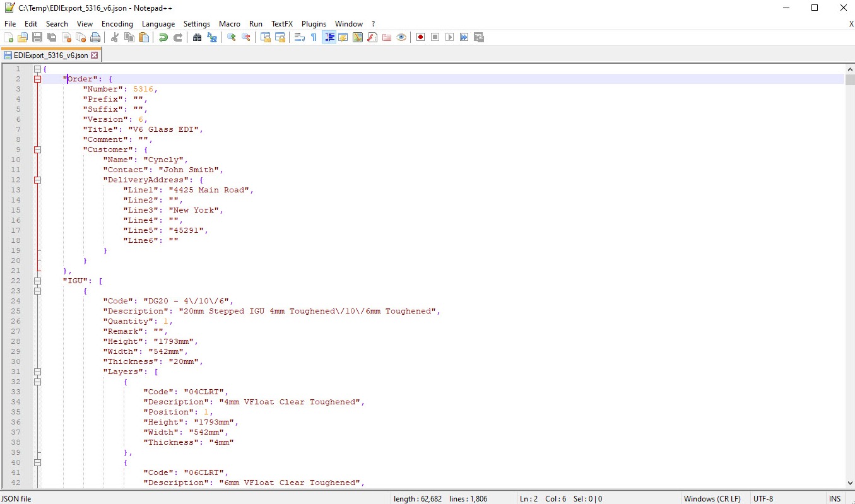Collapse the fold marker on line 23

[38, 291]
